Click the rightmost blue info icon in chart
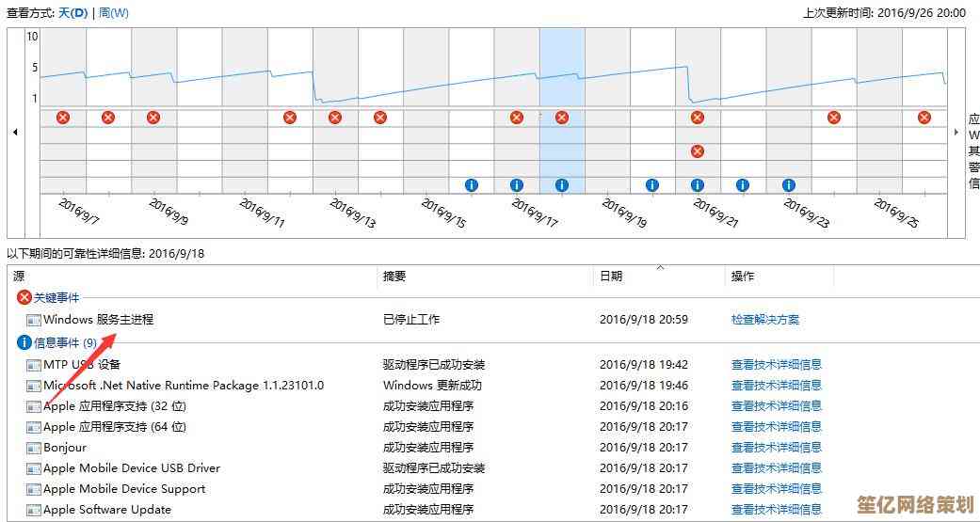 click(x=789, y=185)
